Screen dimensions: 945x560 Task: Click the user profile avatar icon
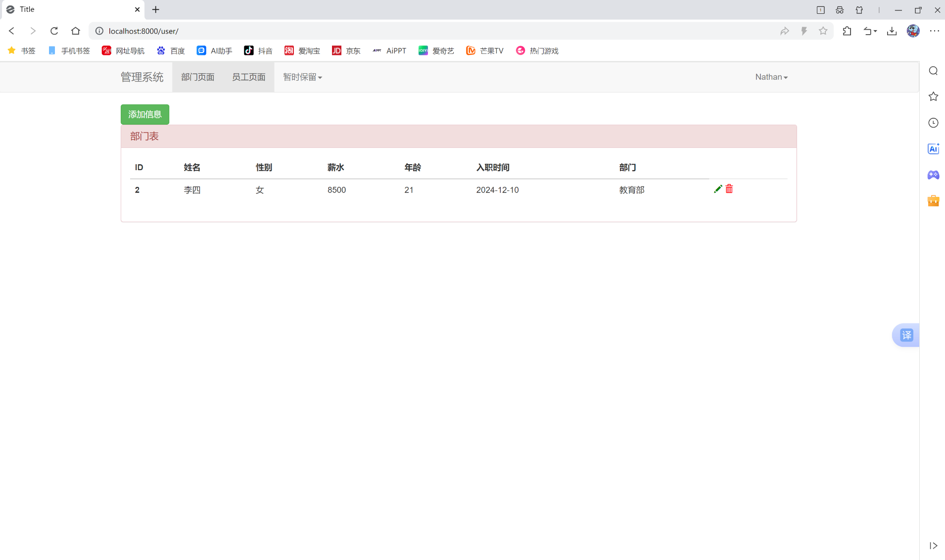913,31
